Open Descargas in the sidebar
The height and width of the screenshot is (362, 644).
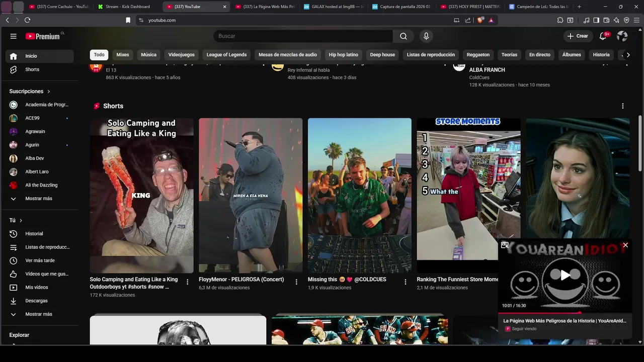[x=39, y=301]
